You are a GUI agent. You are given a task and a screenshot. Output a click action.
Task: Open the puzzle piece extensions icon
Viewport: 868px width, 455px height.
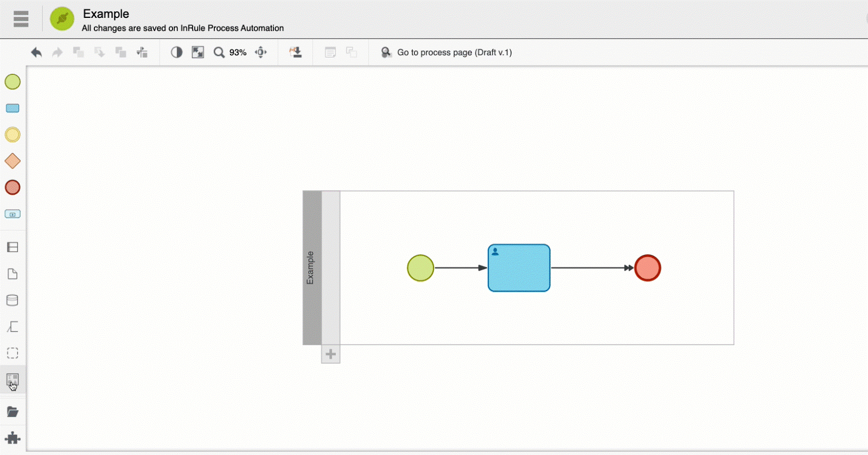12,438
